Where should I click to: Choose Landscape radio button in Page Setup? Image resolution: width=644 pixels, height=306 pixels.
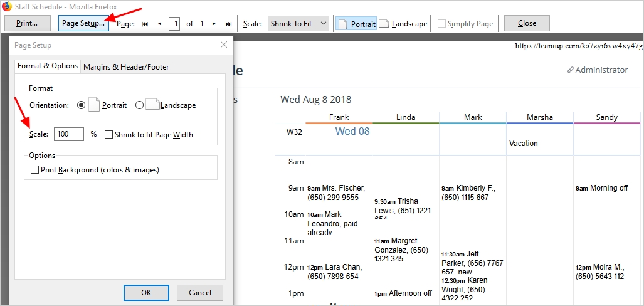click(139, 105)
